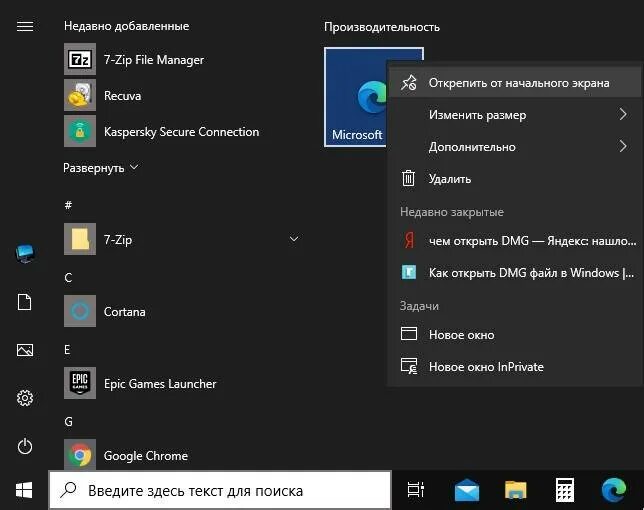Open the Изменить размер submenu arrow

tap(623, 114)
